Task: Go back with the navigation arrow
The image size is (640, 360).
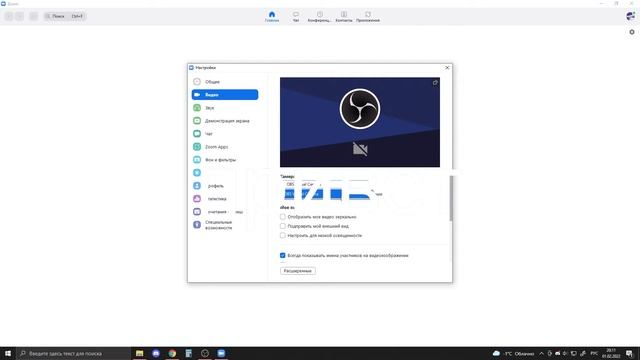Action: pos(9,16)
